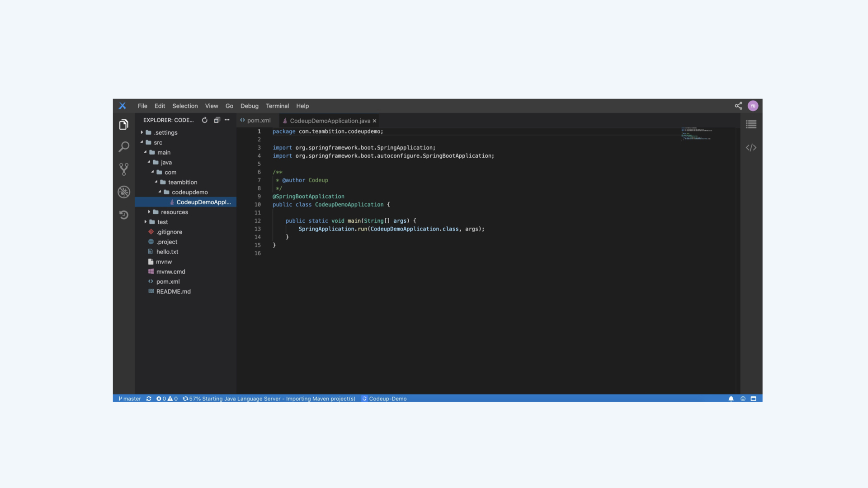Open the code brackets icon on right panel
Image resolution: width=868 pixels, height=488 pixels.
tap(751, 147)
